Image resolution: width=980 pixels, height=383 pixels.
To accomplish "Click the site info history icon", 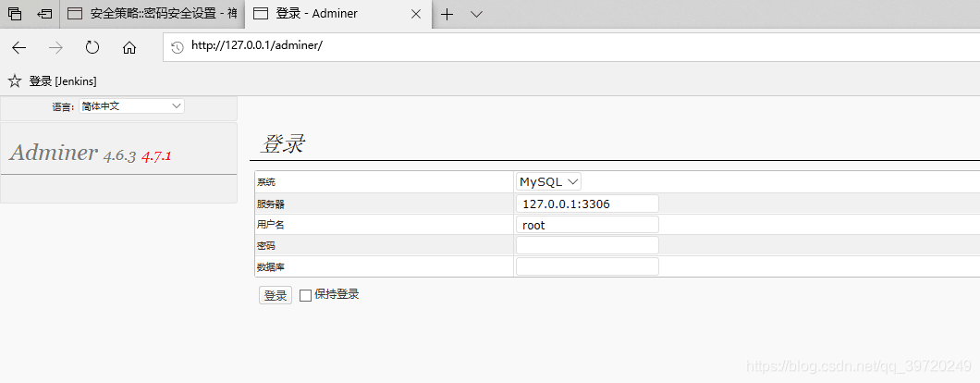I will pos(178,47).
